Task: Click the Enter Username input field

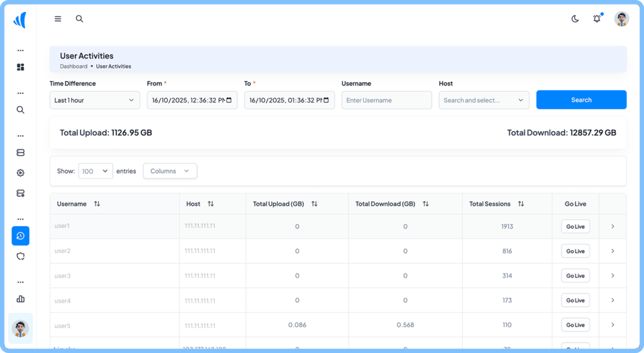Action: tap(386, 100)
